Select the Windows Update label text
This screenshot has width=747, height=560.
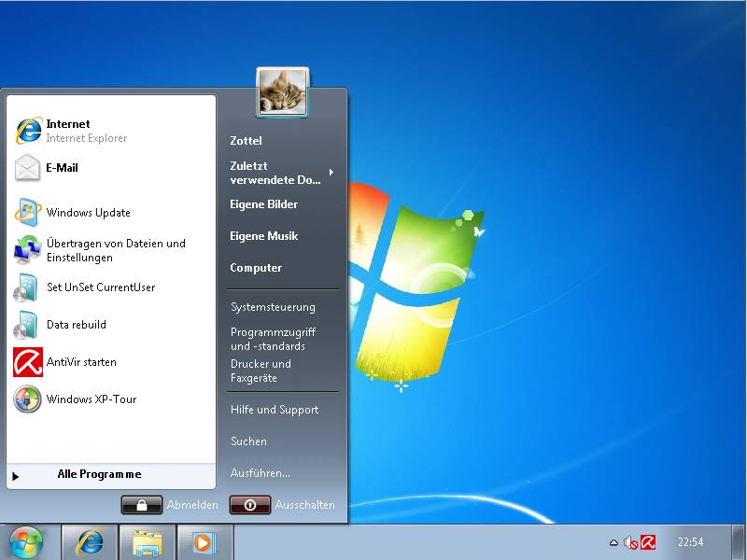coord(88,213)
